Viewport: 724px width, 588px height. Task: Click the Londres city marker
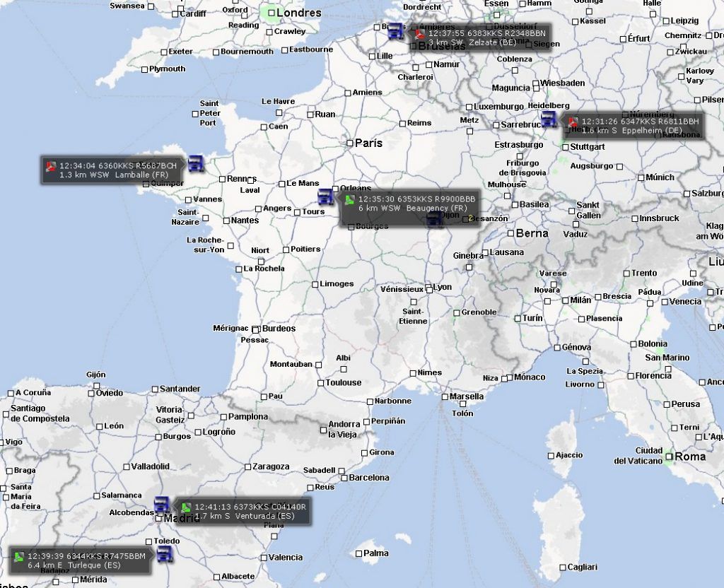(x=271, y=13)
